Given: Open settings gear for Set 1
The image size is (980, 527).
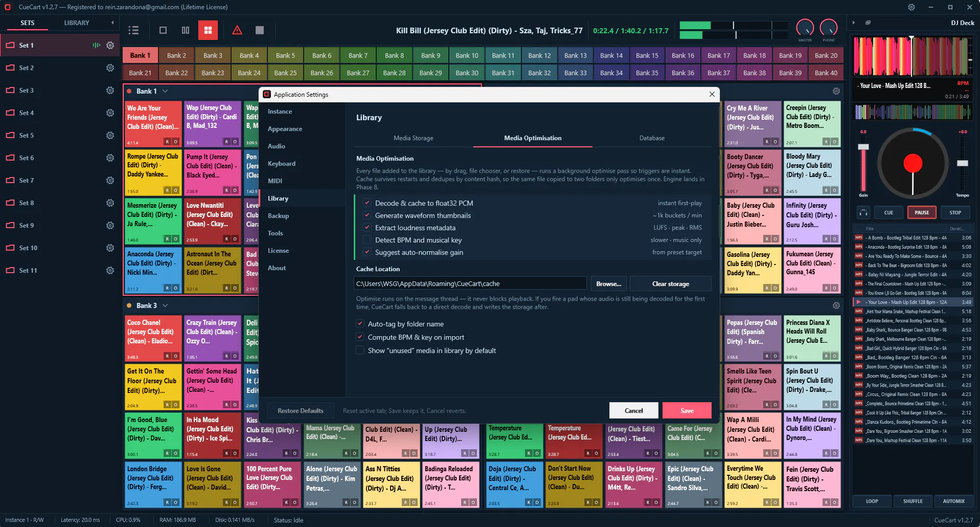Looking at the screenshot, I should (x=110, y=46).
